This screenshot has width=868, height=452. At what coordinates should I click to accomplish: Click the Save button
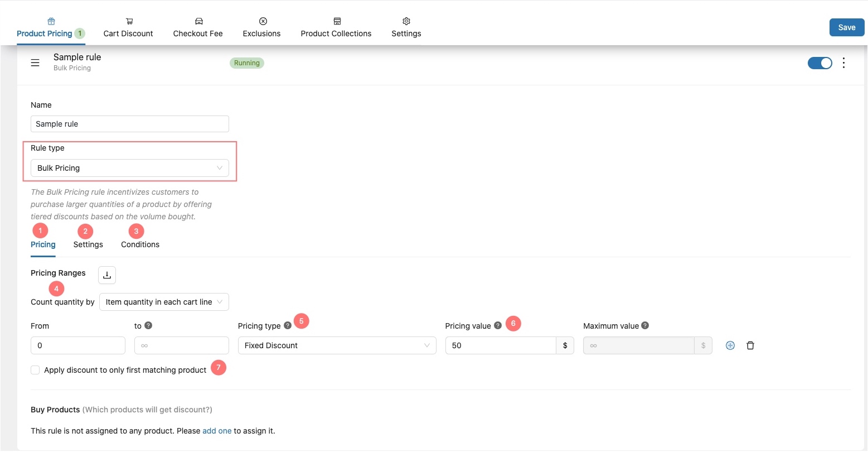click(846, 27)
